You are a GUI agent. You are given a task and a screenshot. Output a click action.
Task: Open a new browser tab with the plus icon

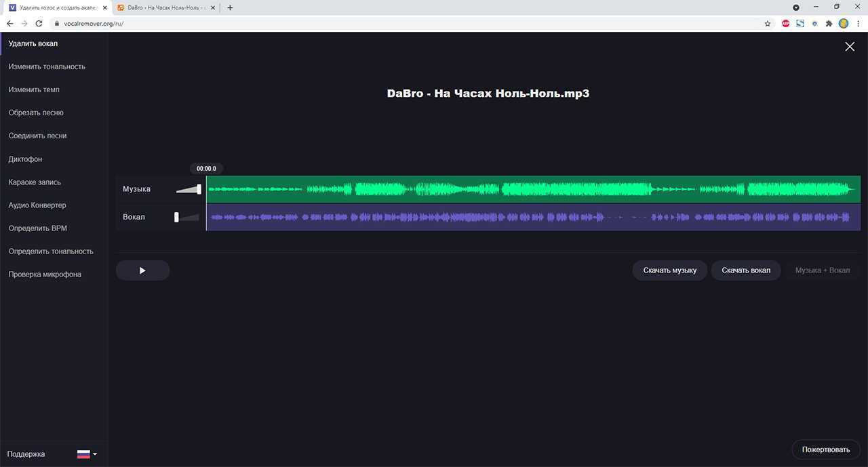click(x=230, y=7)
